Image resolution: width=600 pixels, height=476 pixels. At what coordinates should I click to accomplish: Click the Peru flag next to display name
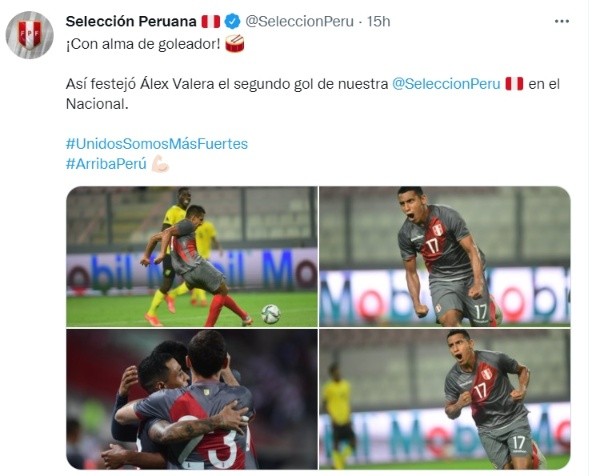click(x=210, y=21)
